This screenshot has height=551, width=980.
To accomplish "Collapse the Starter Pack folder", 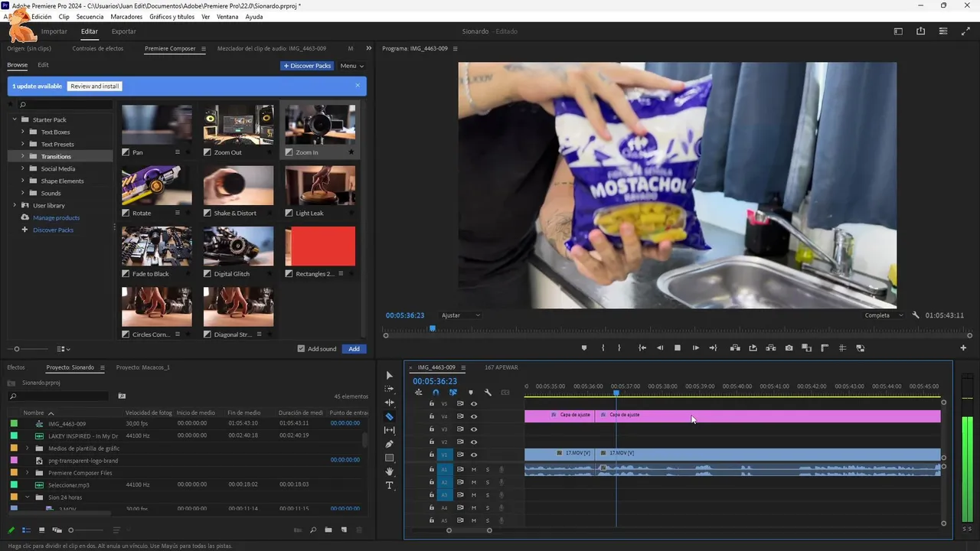I will [14, 119].
